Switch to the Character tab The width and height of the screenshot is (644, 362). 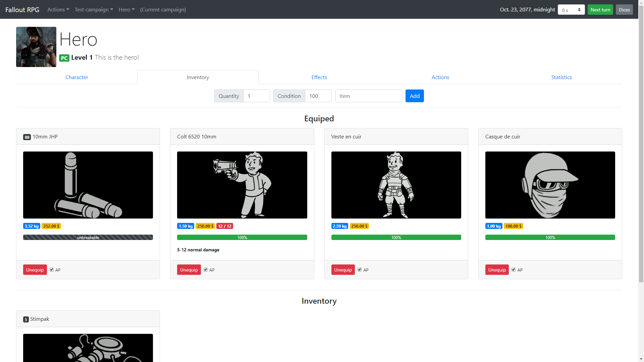pos(76,77)
